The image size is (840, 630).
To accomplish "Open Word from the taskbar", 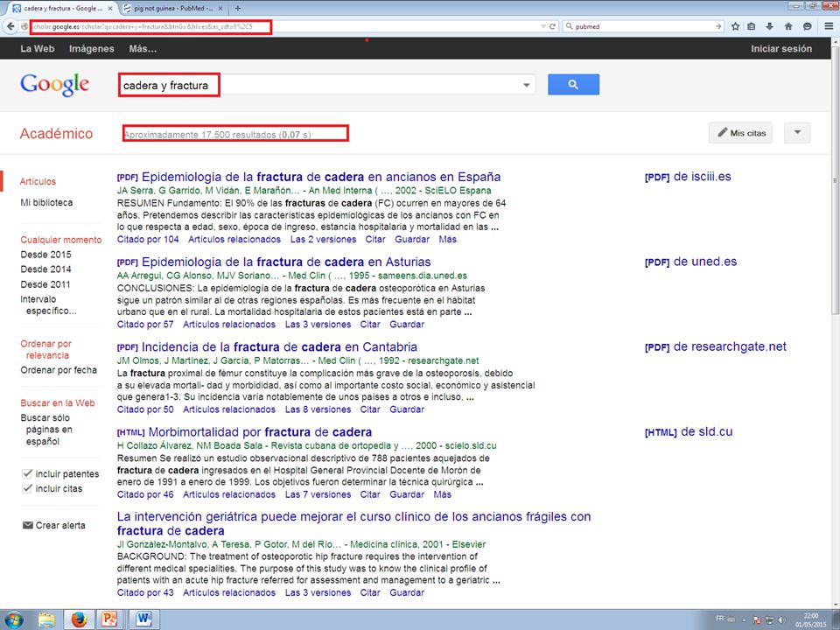I will 143,619.
